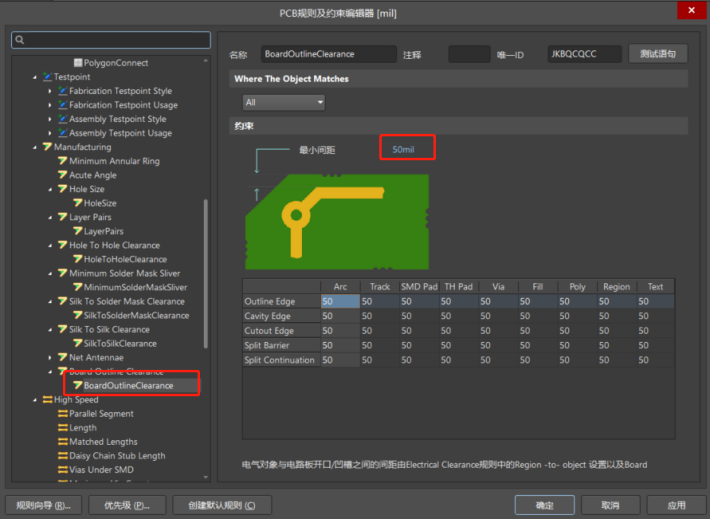Click the PolygonConnect rule icon

pyautogui.click(x=77, y=63)
